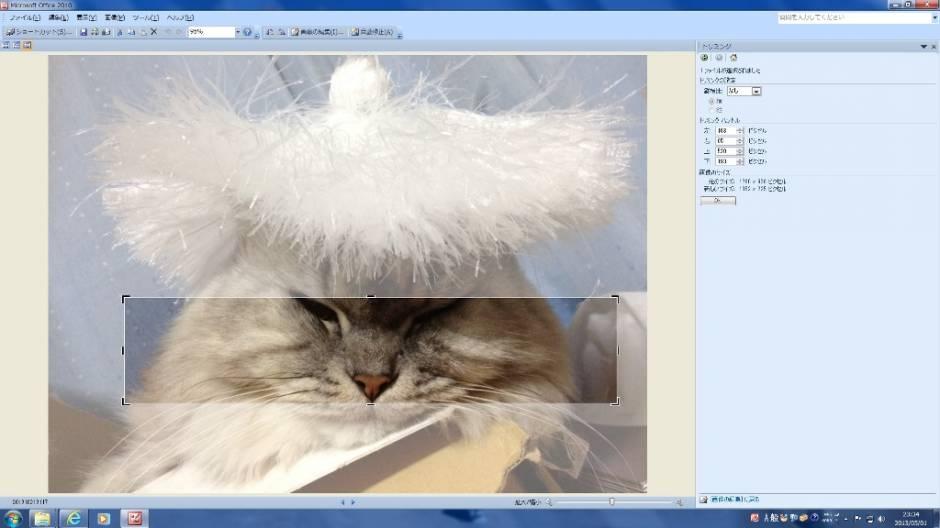Click the Windows Start button
940x528 pixels.
pos(13,518)
